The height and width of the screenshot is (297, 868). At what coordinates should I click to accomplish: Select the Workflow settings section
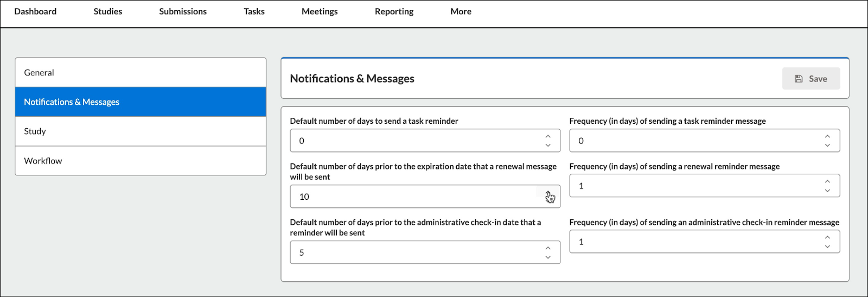(141, 161)
